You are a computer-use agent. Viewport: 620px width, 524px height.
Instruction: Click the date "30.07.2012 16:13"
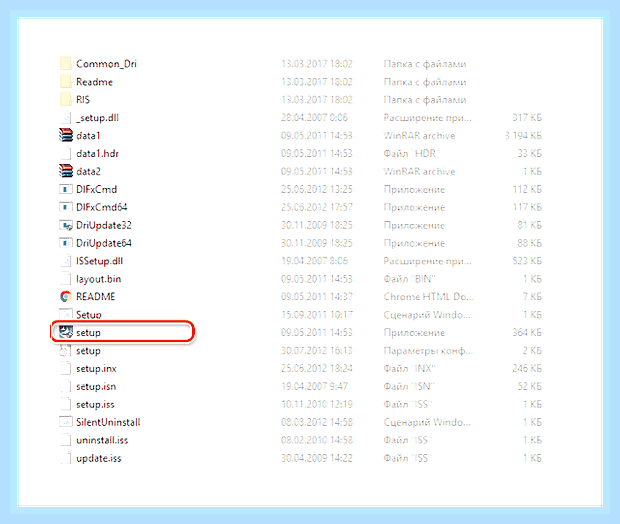(x=317, y=350)
